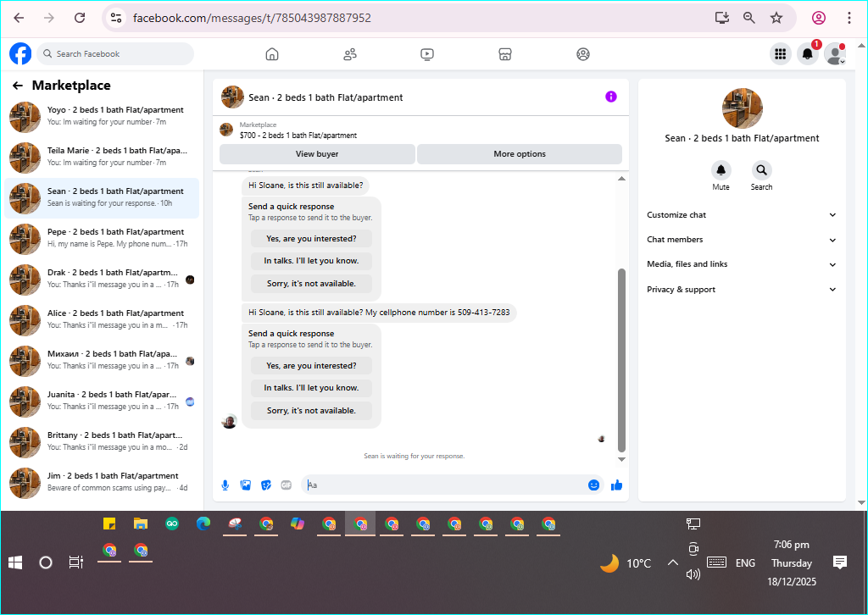The height and width of the screenshot is (615, 868).
Task: Expand Privacy & support section
Action: tap(741, 289)
